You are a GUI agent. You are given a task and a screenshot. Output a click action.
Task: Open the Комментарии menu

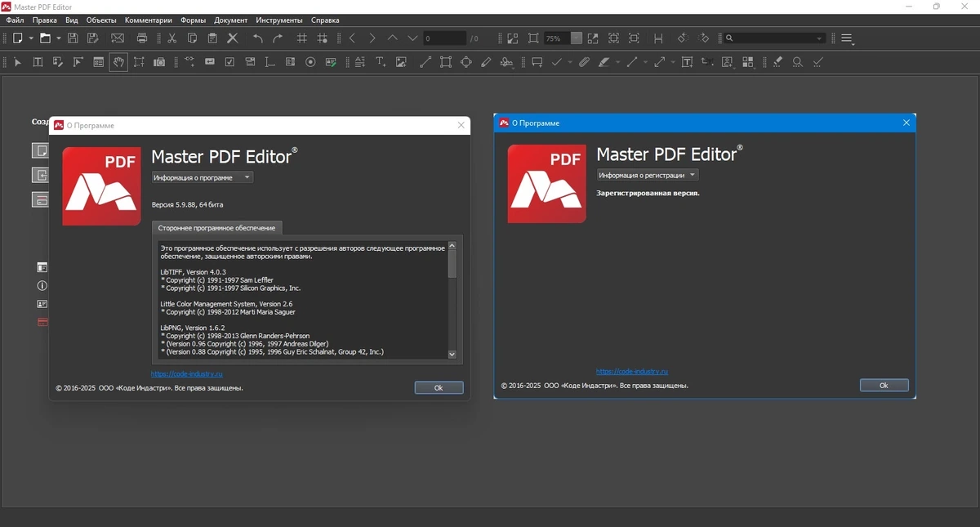(x=149, y=20)
